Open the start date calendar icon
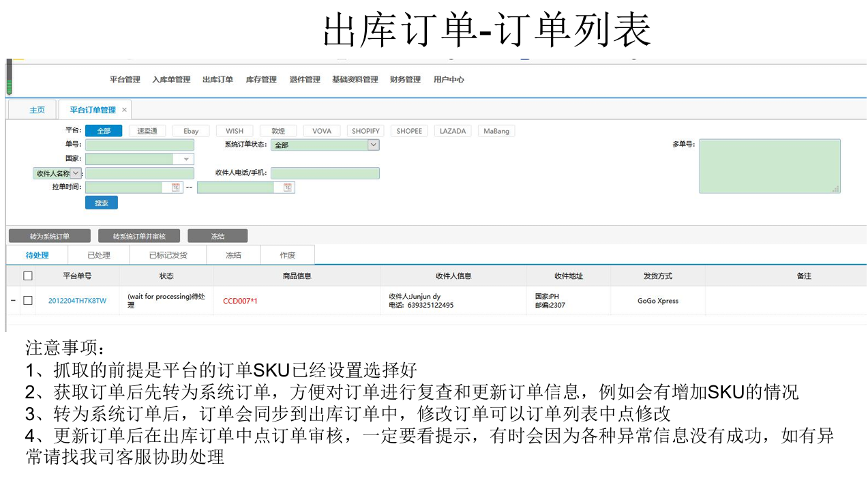This screenshot has height=487, width=868. 175,187
